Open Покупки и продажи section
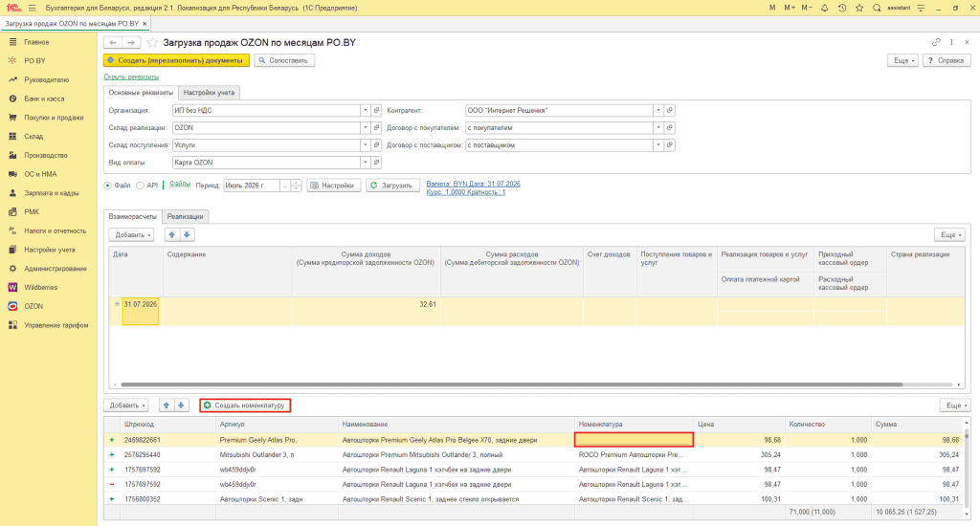The width and height of the screenshot is (980, 526). (54, 118)
